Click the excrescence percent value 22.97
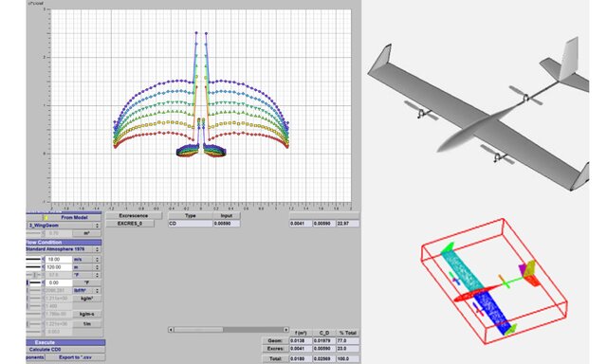607x364 pixels. click(348, 224)
